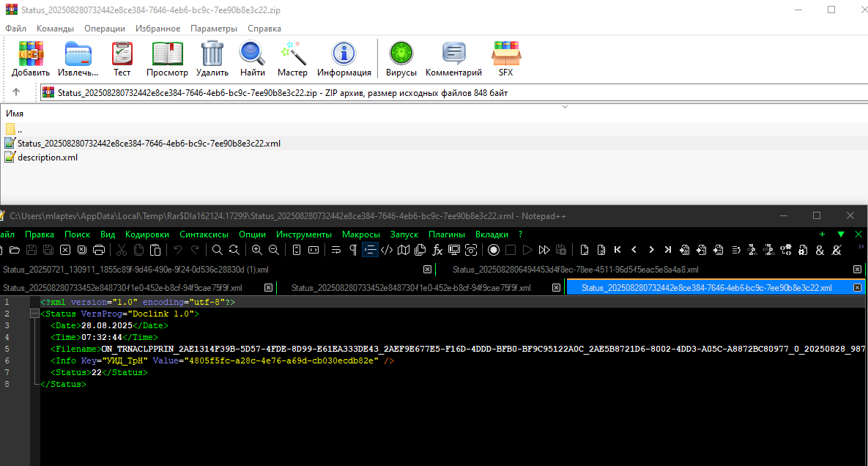The image size is (868, 466).
Task: Collapse the Status element fold marker
Action: coord(34,314)
